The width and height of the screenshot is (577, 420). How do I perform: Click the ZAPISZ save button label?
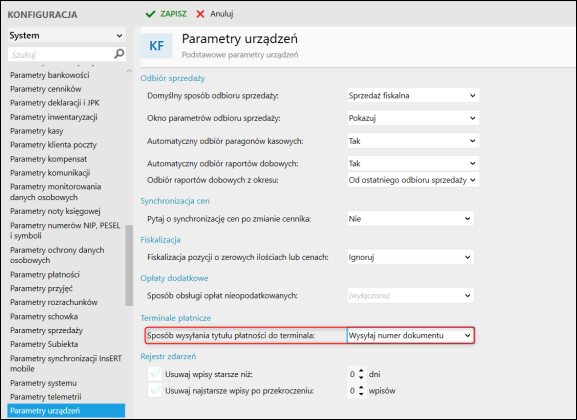(x=173, y=14)
